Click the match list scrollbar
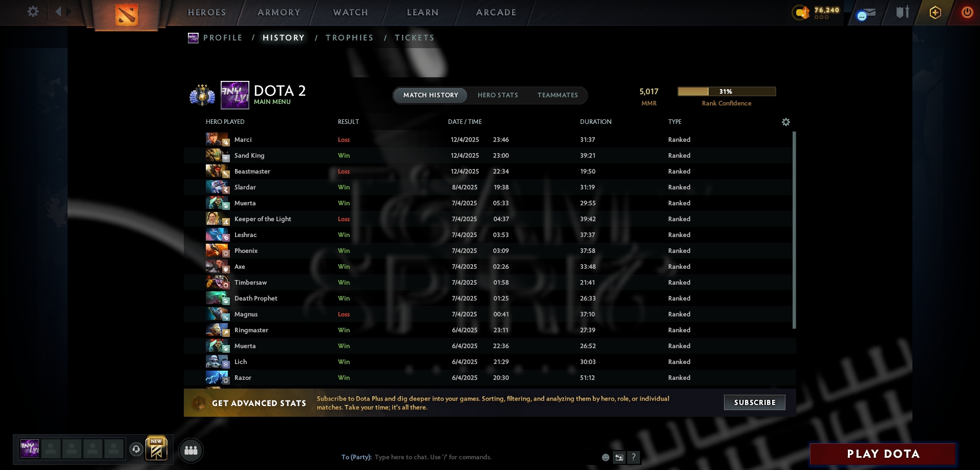Image resolution: width=980 pixels, height=470 pixels. pos(794,230)
